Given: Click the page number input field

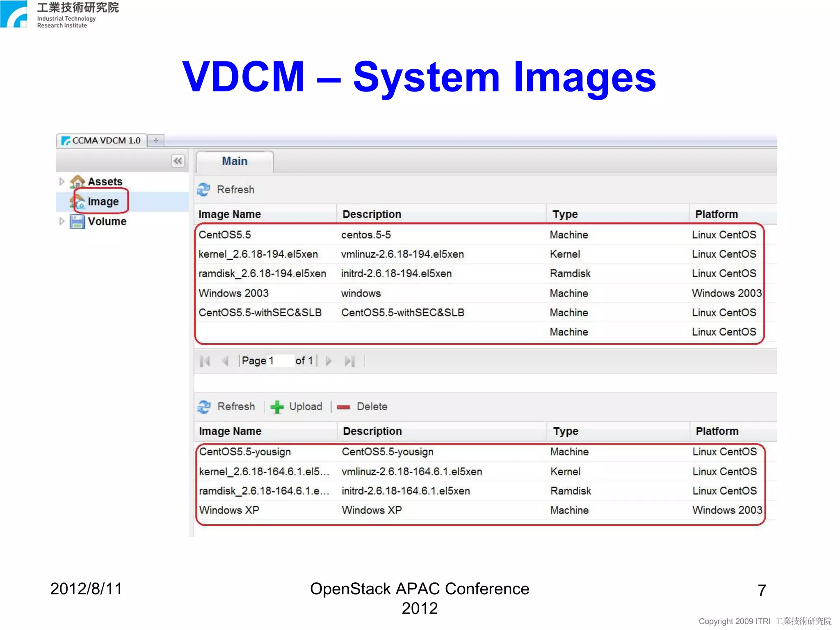Looking at the screenshot, I should coord(281,361).
